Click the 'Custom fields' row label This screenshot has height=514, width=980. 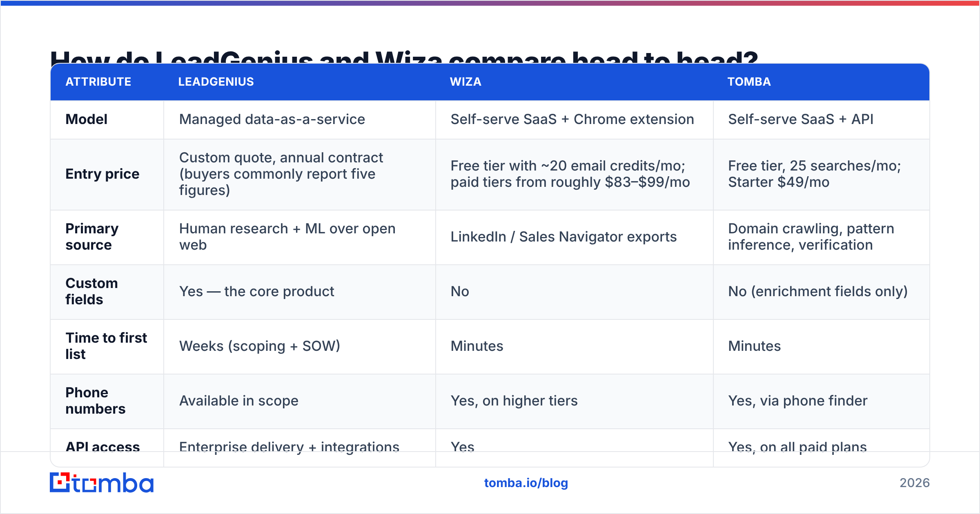coord(91,291)
